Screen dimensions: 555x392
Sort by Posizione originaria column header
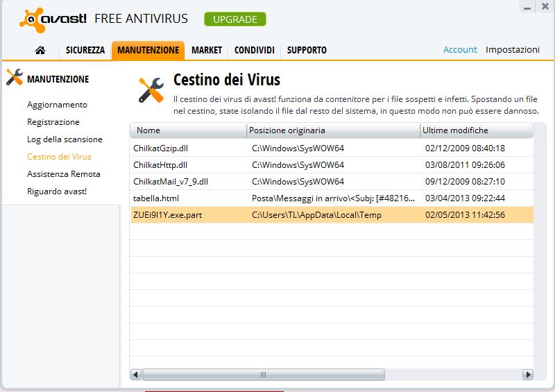[x=334, y=130]
